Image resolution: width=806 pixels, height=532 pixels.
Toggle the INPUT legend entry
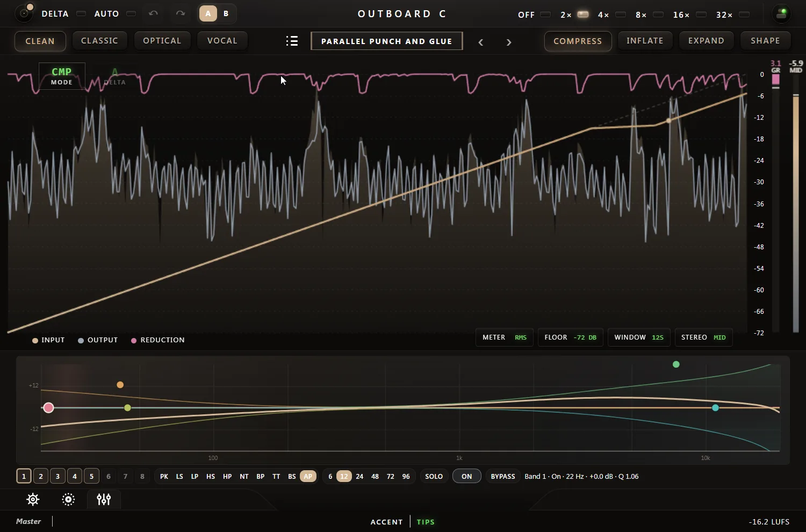(48, 340)
